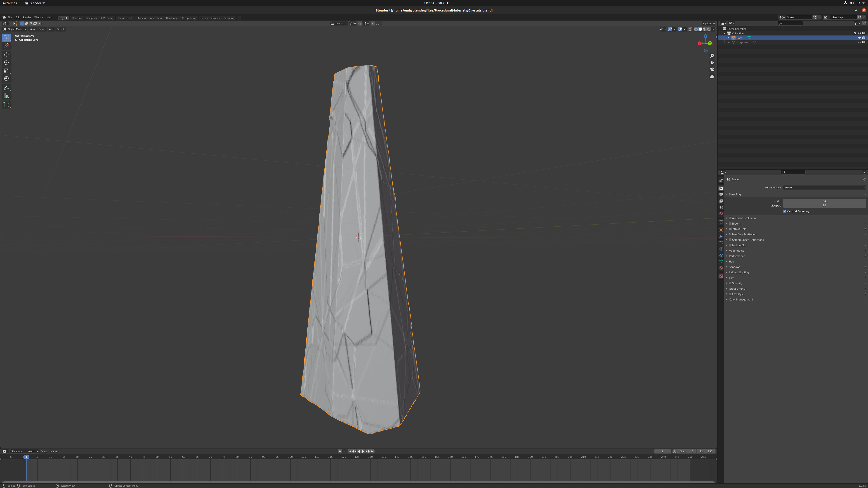Click the Viewport samples field showing 16

[824, 205]
